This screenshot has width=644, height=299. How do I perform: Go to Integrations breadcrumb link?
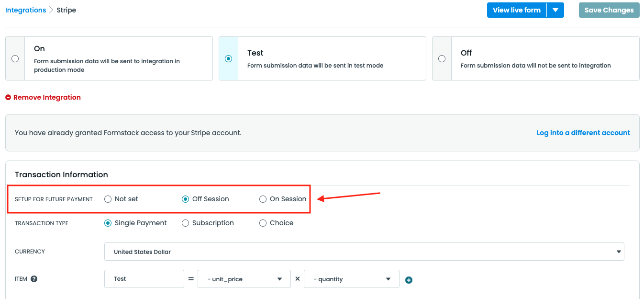pyautogui.click(x=25, y=10)
